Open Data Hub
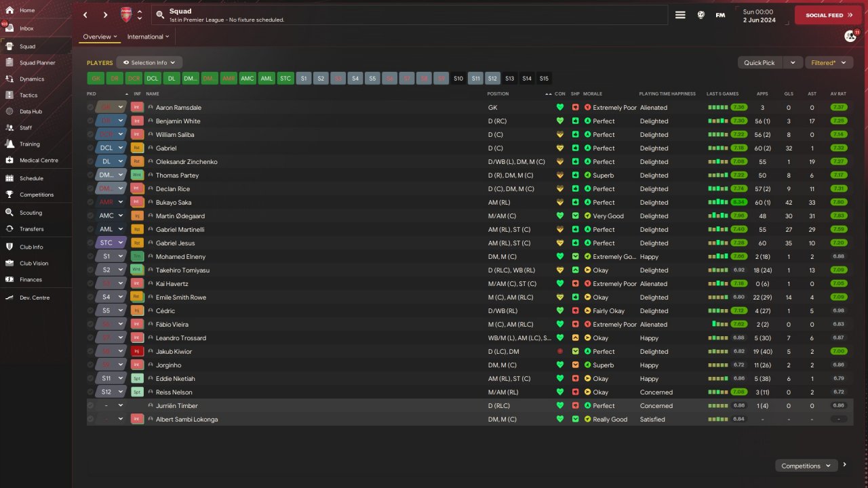 tap(31, 111)
